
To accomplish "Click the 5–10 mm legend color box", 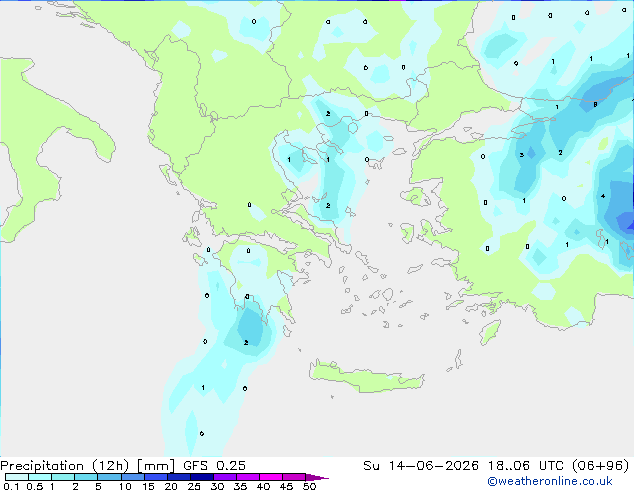I will tap(110, 477).
